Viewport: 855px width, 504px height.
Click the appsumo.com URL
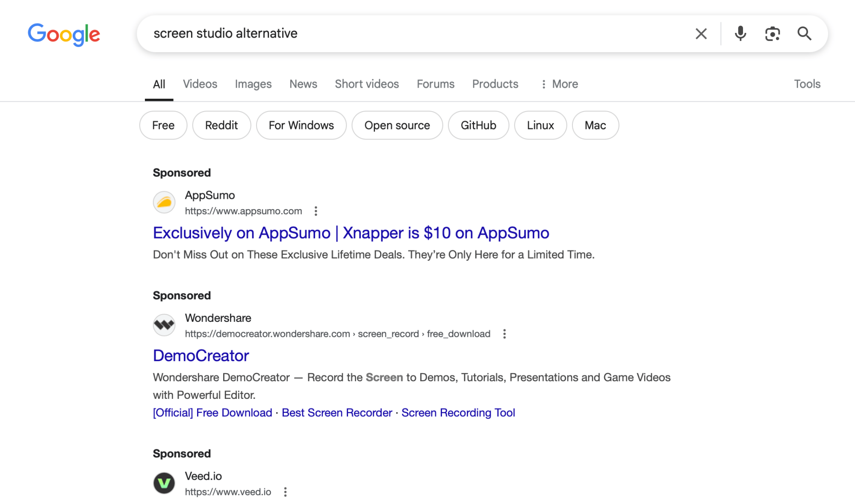pos(243,211)
